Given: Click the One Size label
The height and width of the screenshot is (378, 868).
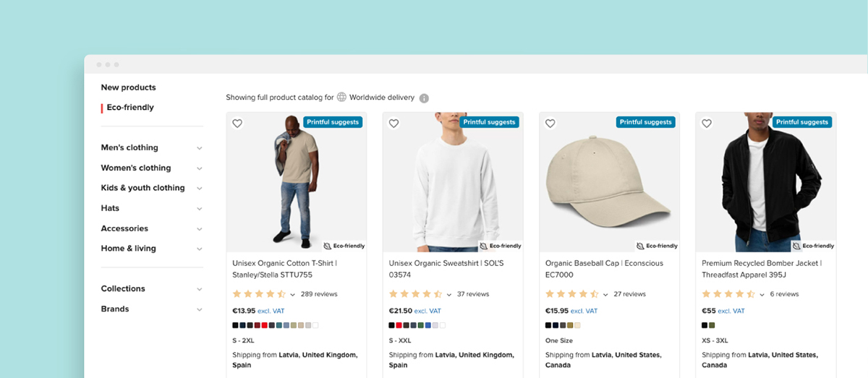Looking at the screenshot, I should 558,340.
